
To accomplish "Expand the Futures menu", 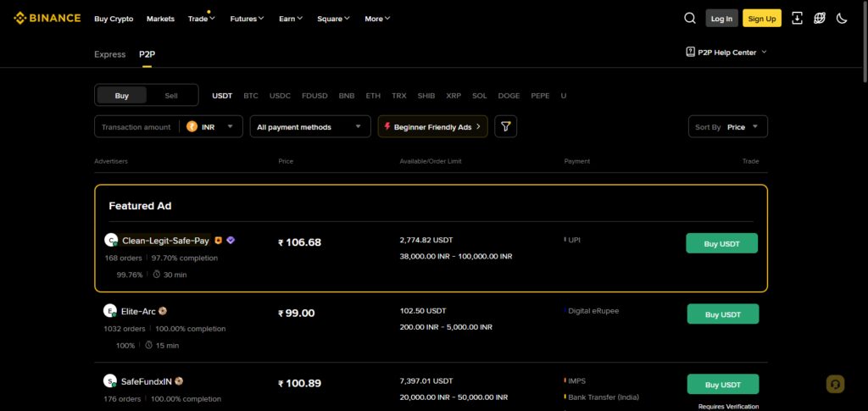I will coord(247,19).
